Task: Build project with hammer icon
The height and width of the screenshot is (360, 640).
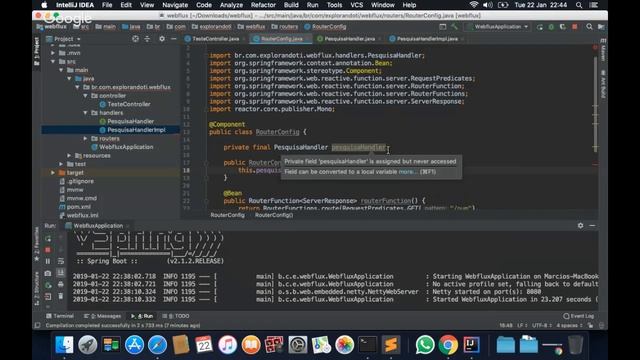Action: [x=454, y=27]
